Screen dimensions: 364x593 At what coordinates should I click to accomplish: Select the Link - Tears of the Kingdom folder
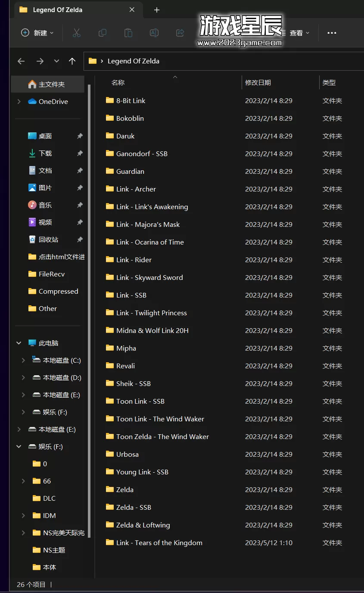coord(159,543)
